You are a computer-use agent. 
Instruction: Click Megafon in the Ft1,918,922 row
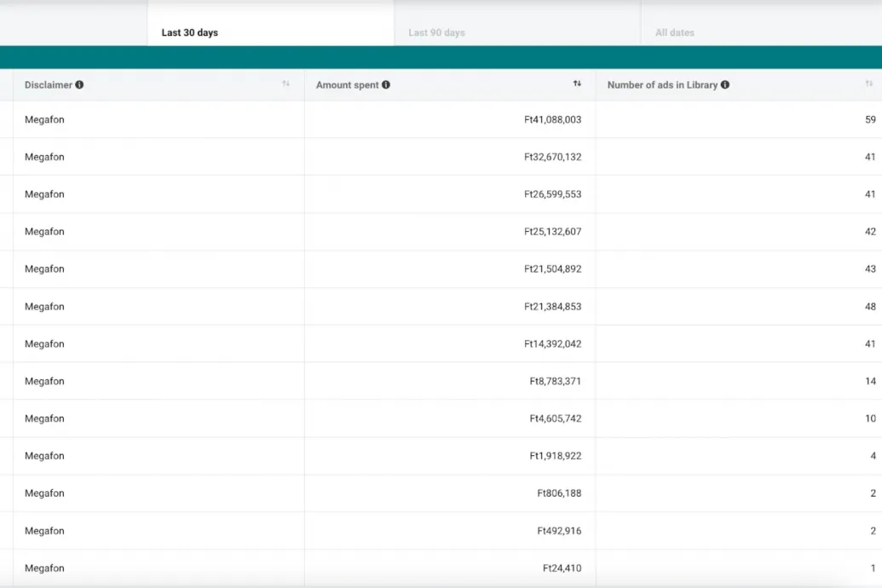coord(44,456)
